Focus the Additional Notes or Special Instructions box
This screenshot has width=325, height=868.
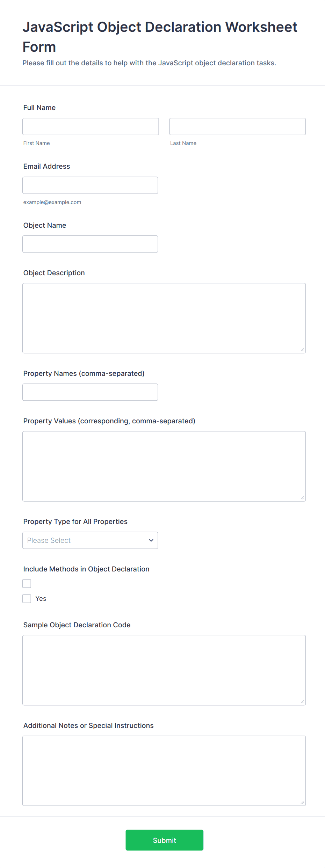(164, 771)
